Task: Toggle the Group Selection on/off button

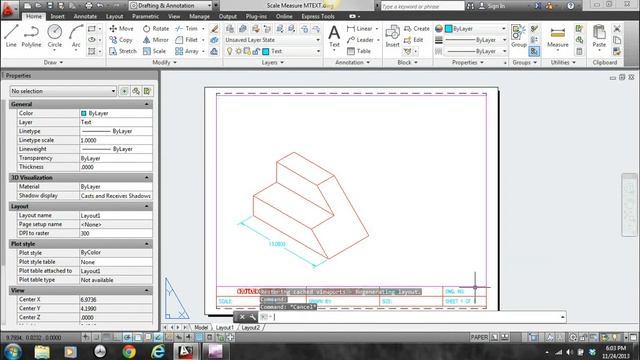Action: click(x=534, y=51)
